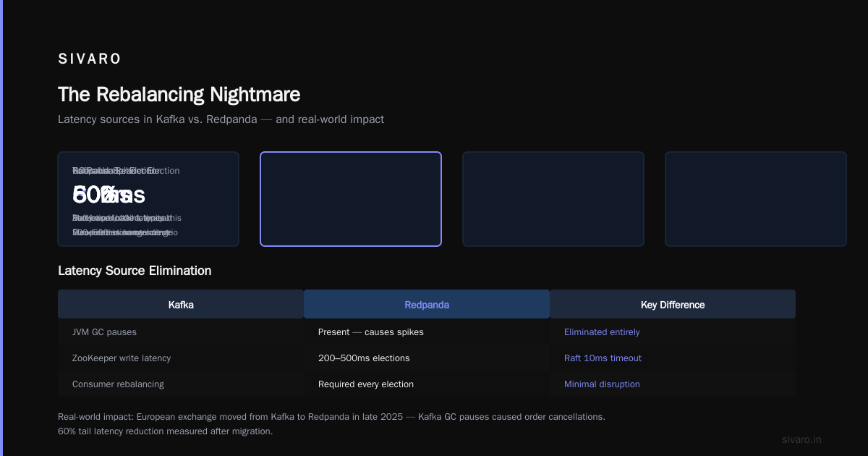Screen dimensions: 868x456
Task: Click the "Required every election" cell
Action: click(x=427, y=384)
